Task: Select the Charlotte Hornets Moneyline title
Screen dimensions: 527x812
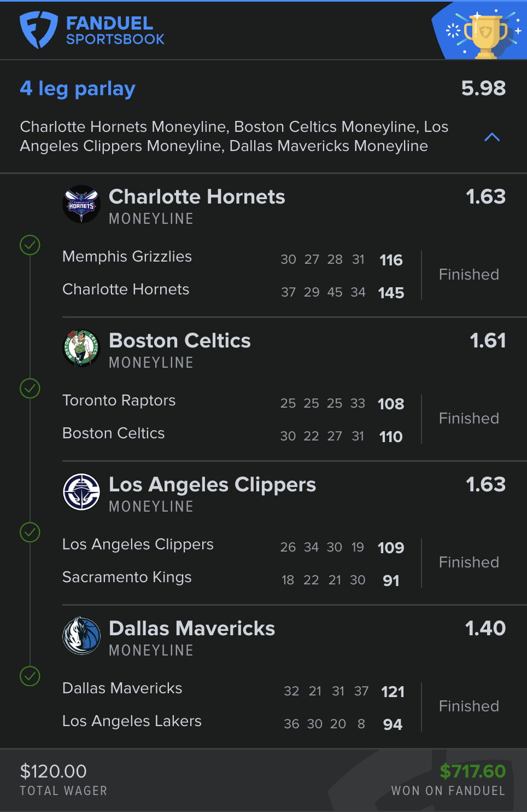Action: coord(197,197)
